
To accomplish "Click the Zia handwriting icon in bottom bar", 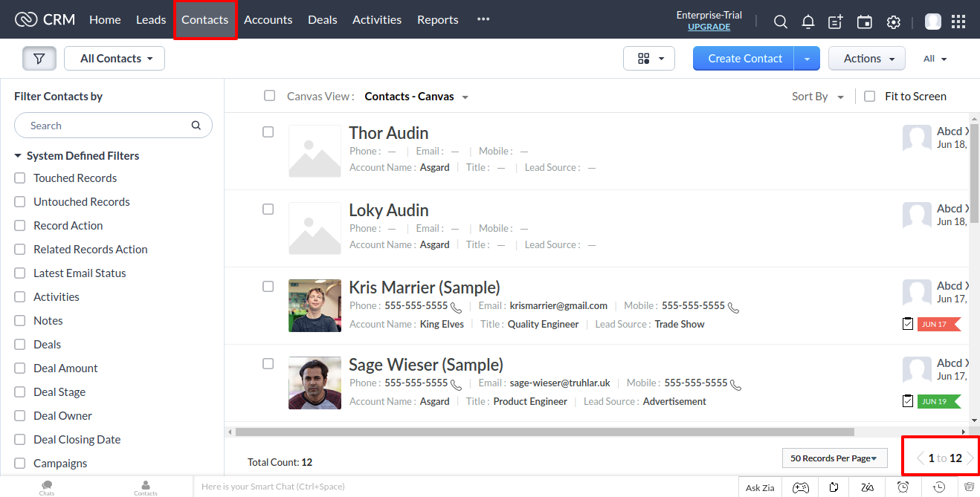I will [867, 487].
